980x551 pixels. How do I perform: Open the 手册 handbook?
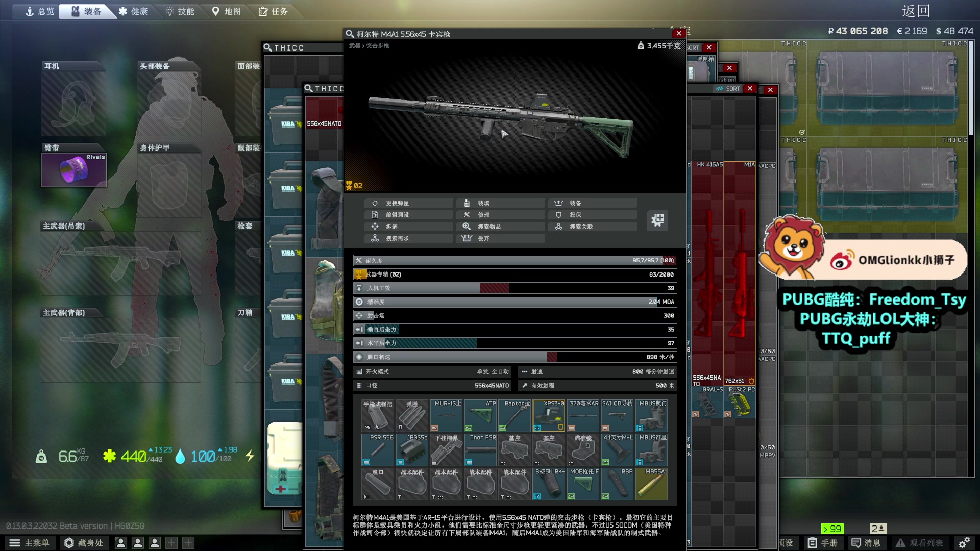coord(823,543)
